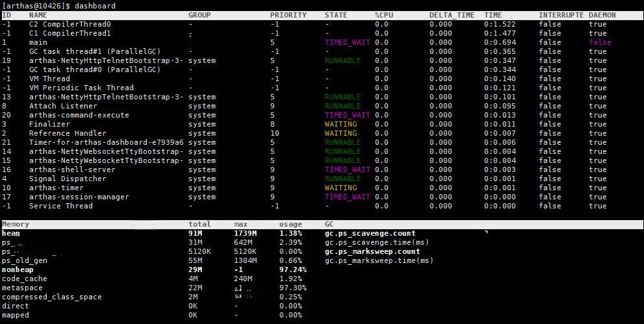Screen dimensions: 644x324
Task: Click the Finalizer thread entry
Action: [x=49, y=124]
